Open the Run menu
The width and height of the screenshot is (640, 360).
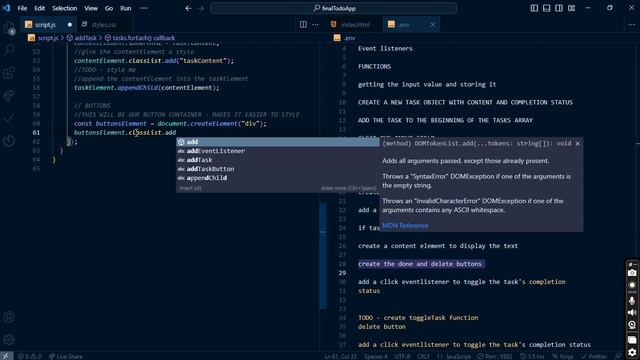(x=126, y=8)
